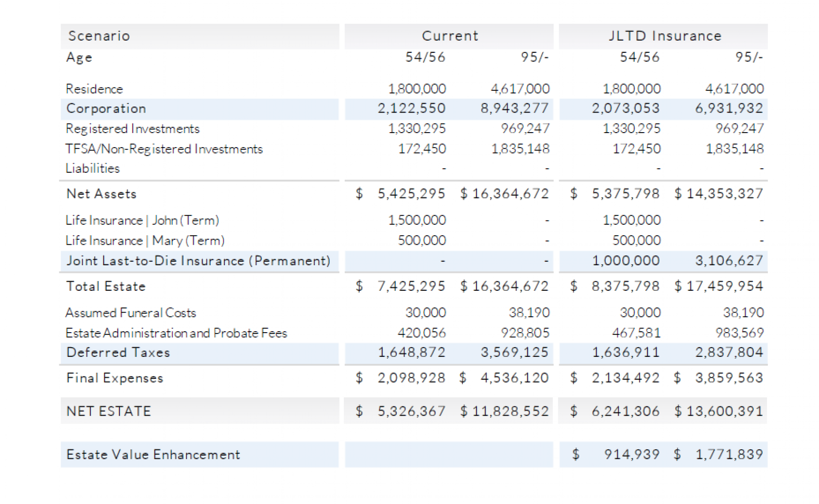
Task: Click the 1,771,839 enhancement value
Action: [729, 455]
